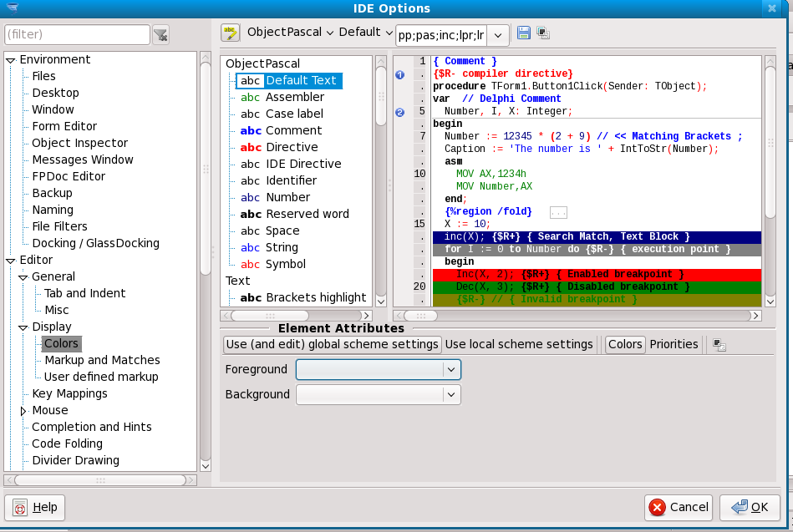Image resolution: width=793 pixels, height=532 pixels.
Task: Toggle Use (and edit) global scheme settings
Action: 333,344
